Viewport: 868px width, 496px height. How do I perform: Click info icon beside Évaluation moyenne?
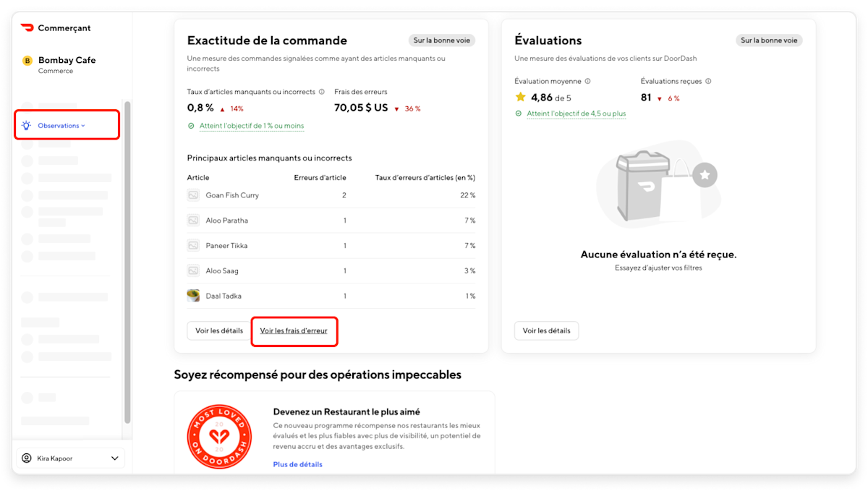point(587,81)
